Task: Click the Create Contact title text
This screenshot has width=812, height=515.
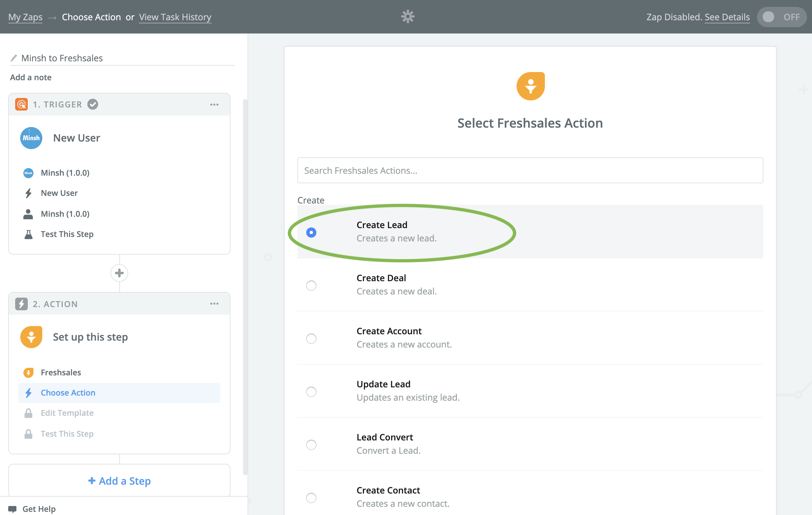Action: pos(388,490)
